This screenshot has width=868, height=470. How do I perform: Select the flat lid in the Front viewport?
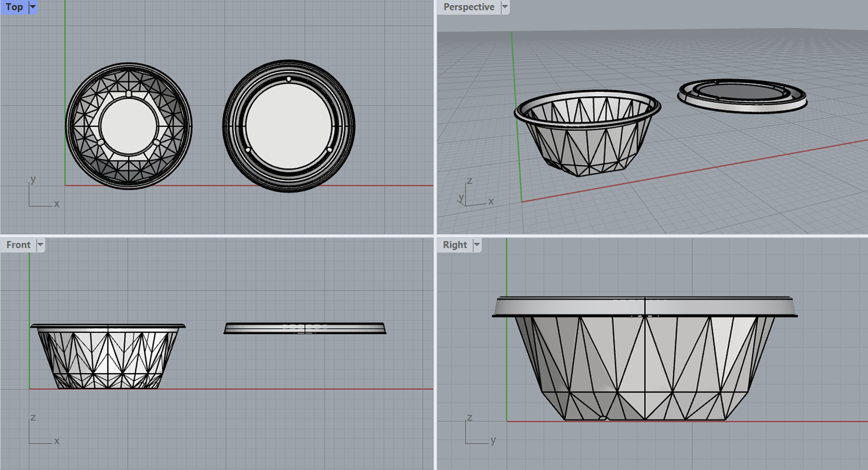[305, 328]
